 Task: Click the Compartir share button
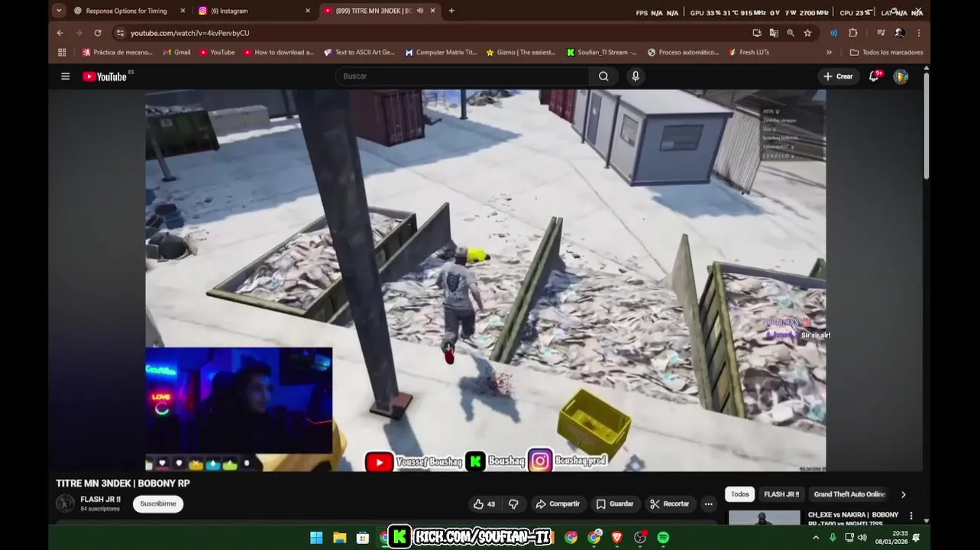pyautogui.click(x=558, y=504)
